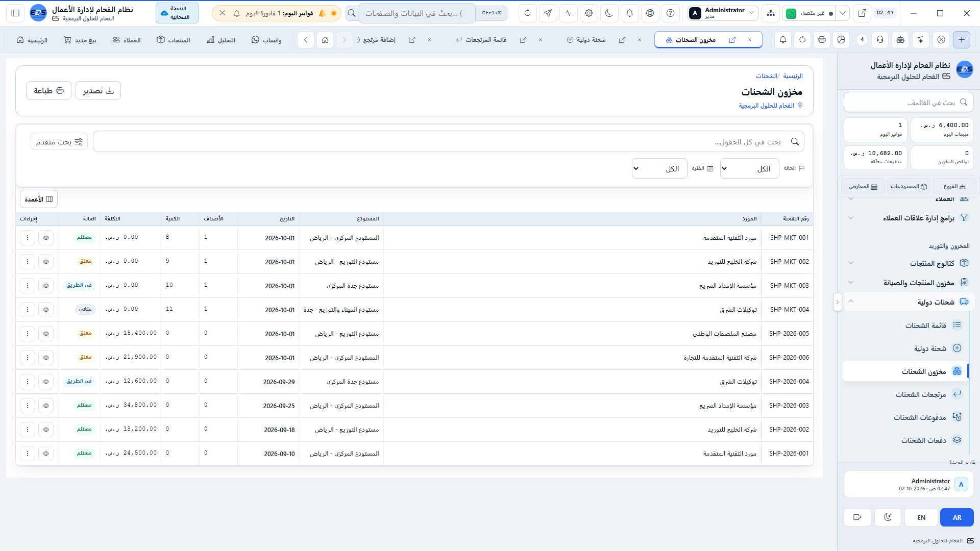Open the Administrator user dropdown
980x551 pixels.
click(722, 13)
